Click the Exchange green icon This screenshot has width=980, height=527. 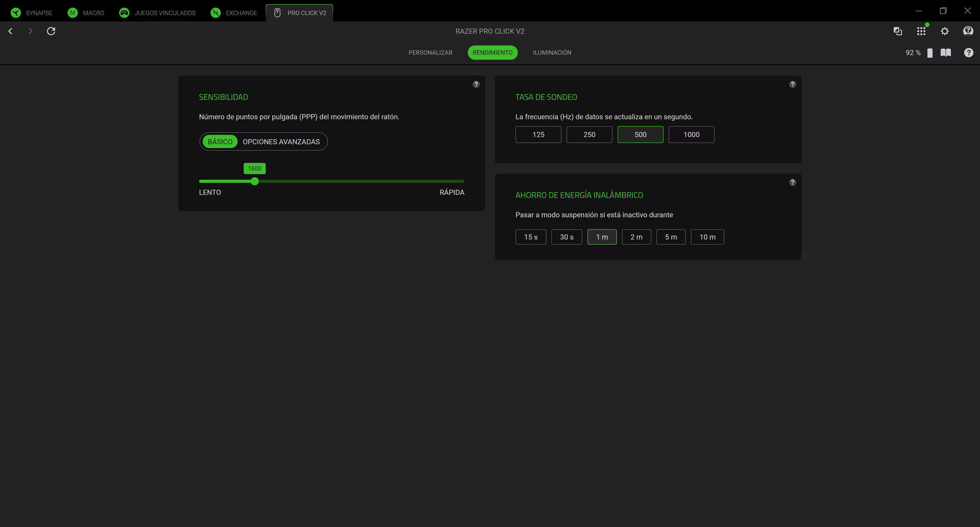[x=216, y=13]
